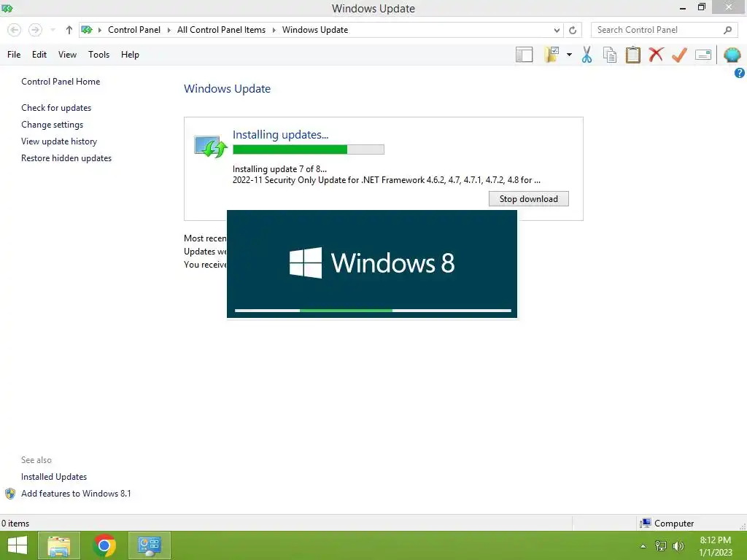Open Change settings link

tap(52, 125)
